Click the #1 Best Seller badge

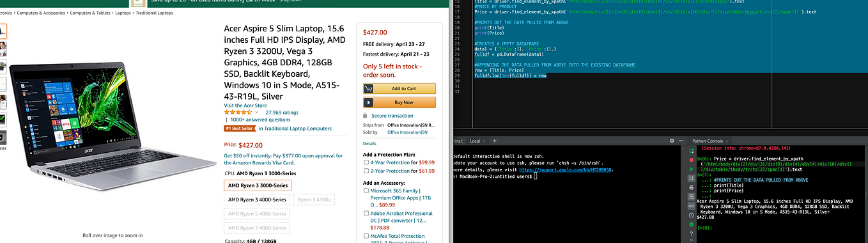pyautogui.click(x=240, y=129)
